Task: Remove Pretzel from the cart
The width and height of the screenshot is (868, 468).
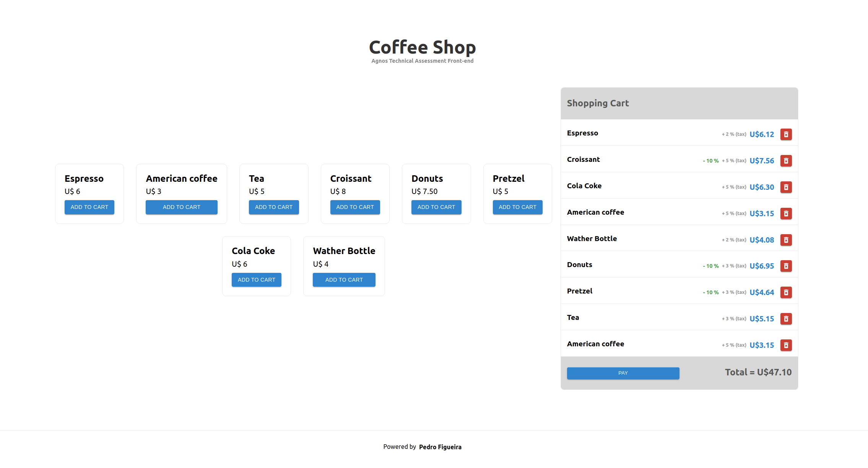Action: pos(786,292)
